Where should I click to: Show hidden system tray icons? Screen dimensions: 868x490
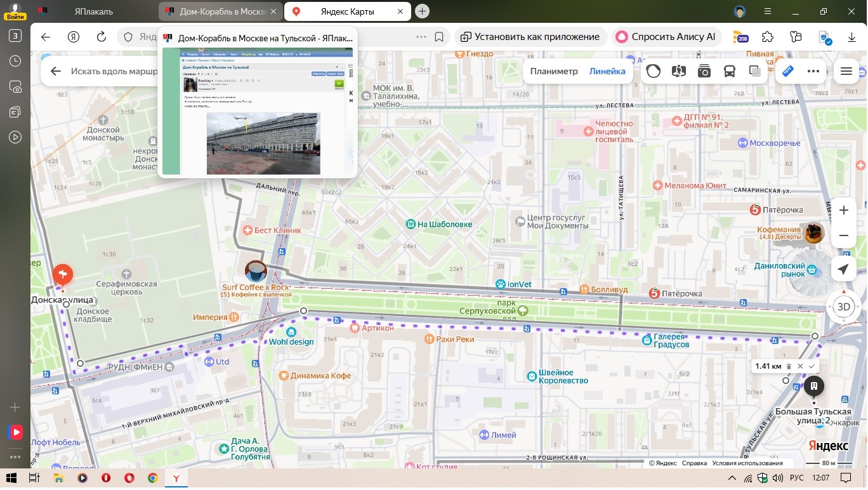[733, 477]
